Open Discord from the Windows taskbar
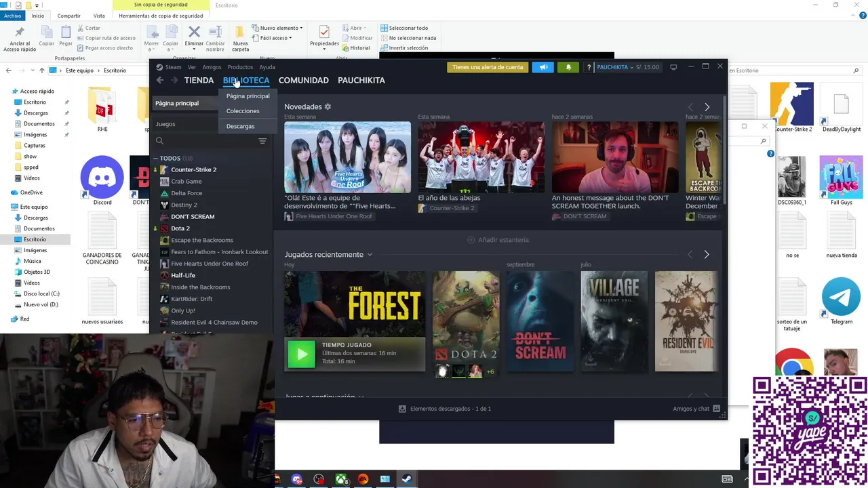Screen dimensions: 868x488 click(297, 479)
